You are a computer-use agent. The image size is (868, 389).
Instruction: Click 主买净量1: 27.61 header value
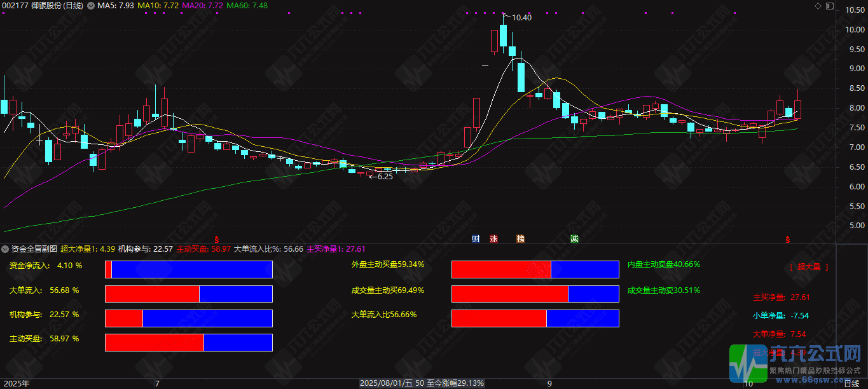(x=336, y=249)
